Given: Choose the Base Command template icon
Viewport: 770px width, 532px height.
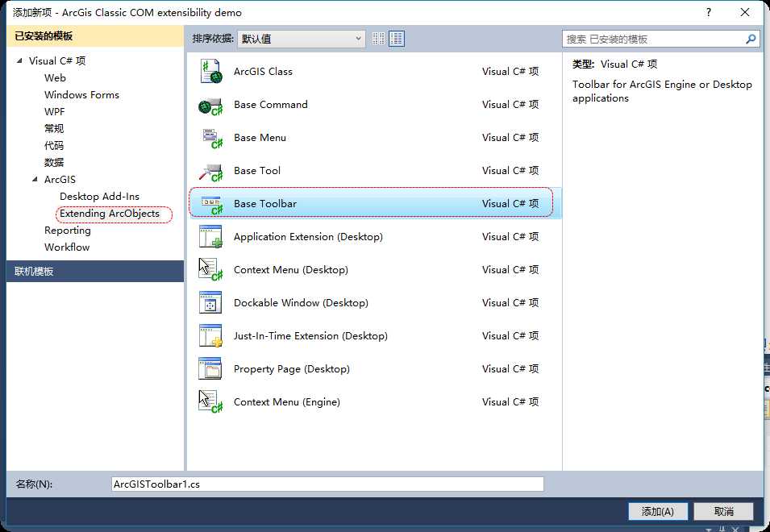Looking at the screenshot, I should click(210, 106).
